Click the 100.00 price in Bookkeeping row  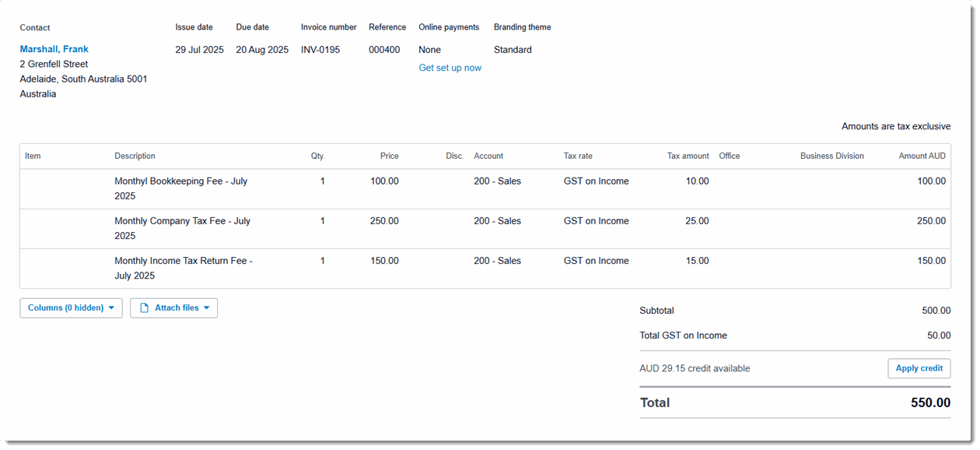384,181
